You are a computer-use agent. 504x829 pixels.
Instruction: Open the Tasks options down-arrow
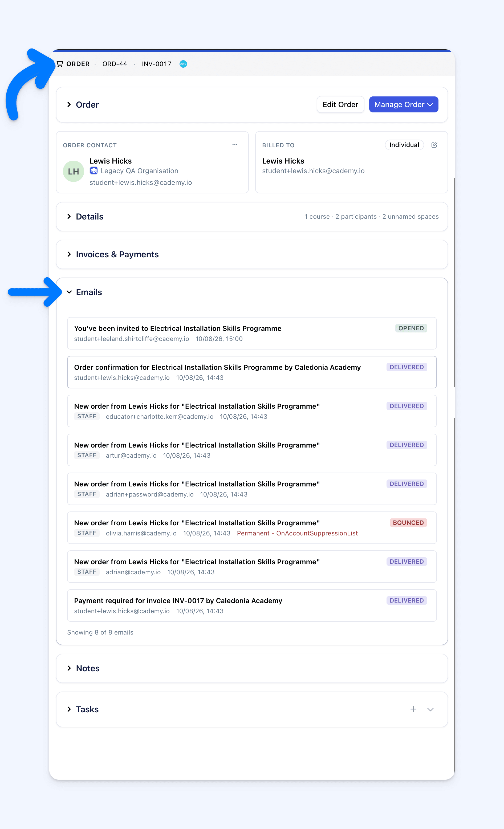click(x=430, y=709)
